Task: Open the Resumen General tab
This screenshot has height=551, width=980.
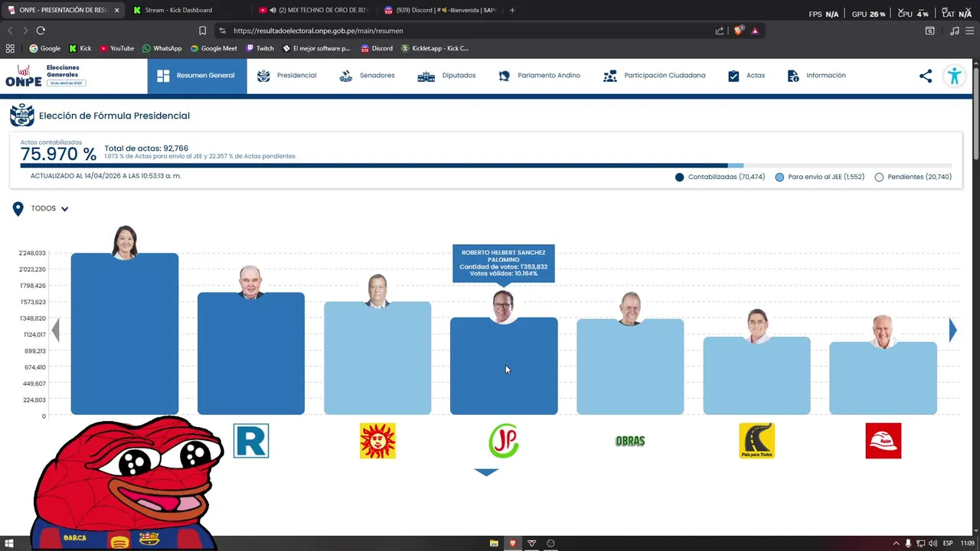Action: coord(197,76)
